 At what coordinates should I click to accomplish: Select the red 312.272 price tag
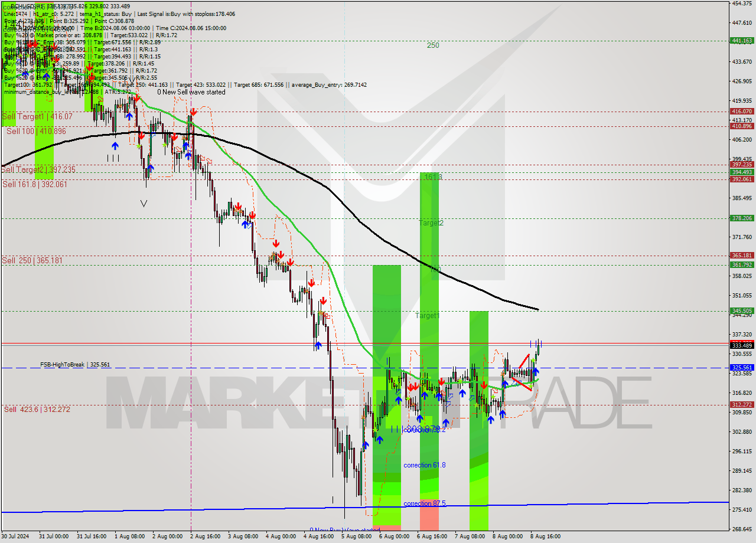click(x=742, y=404)
